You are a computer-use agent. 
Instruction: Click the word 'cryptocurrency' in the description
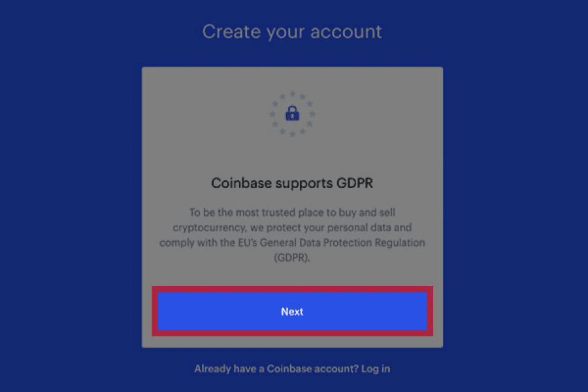coord(209,228)
